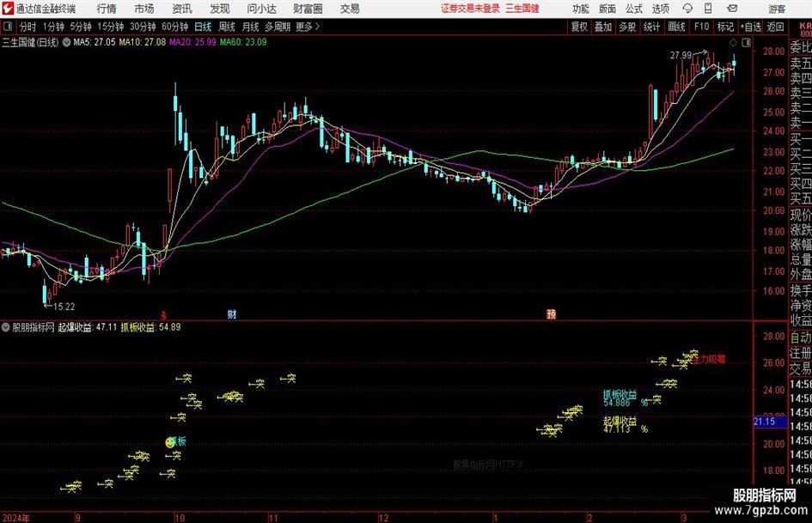Click the 预 forecast marker on chart

pos(551,314)
